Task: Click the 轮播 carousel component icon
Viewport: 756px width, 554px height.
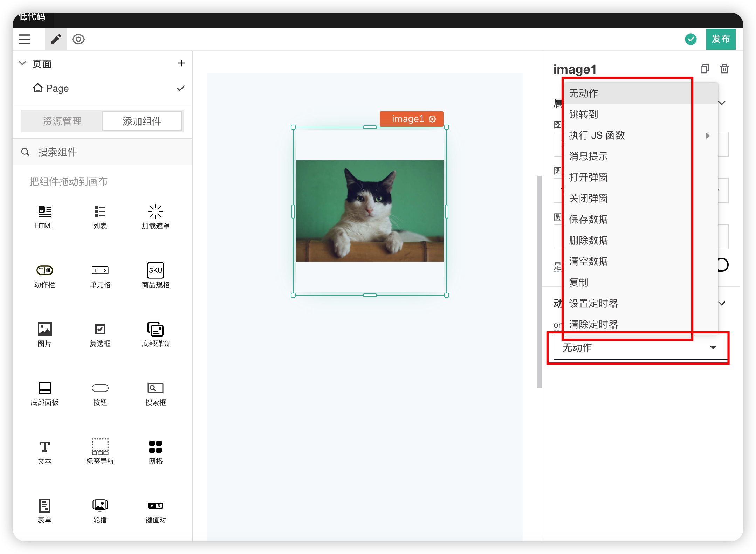Action: click(100, 505)
